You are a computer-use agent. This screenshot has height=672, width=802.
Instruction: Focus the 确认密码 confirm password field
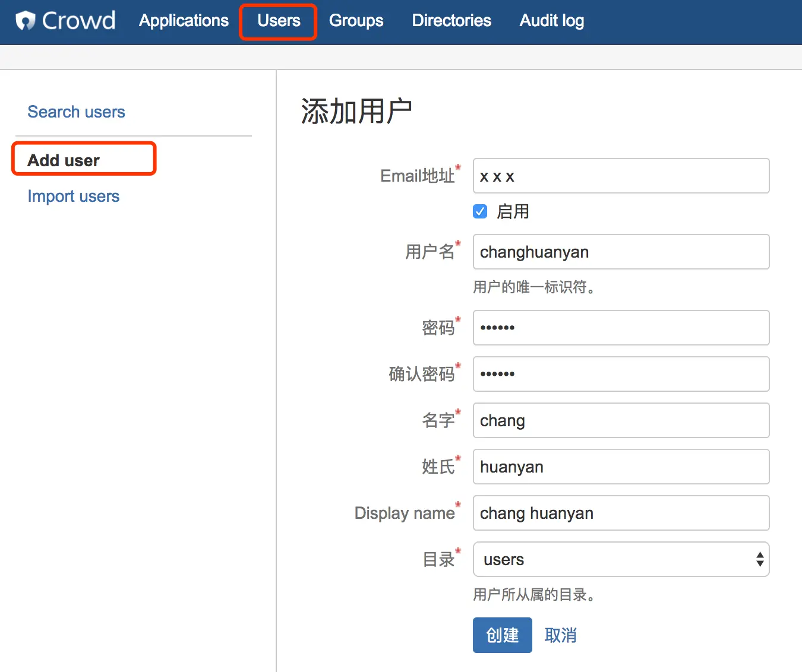pos(621,374)
